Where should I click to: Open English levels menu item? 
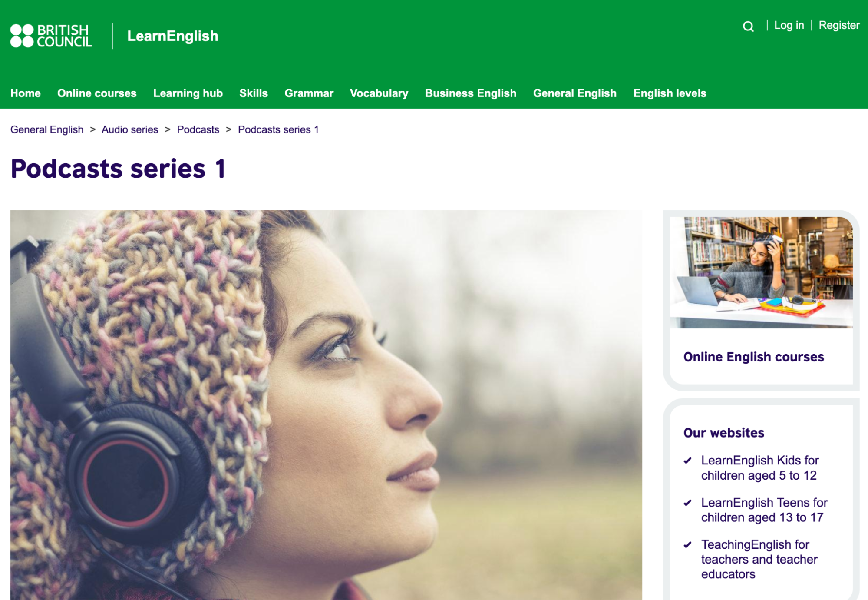tap(670, 93)
